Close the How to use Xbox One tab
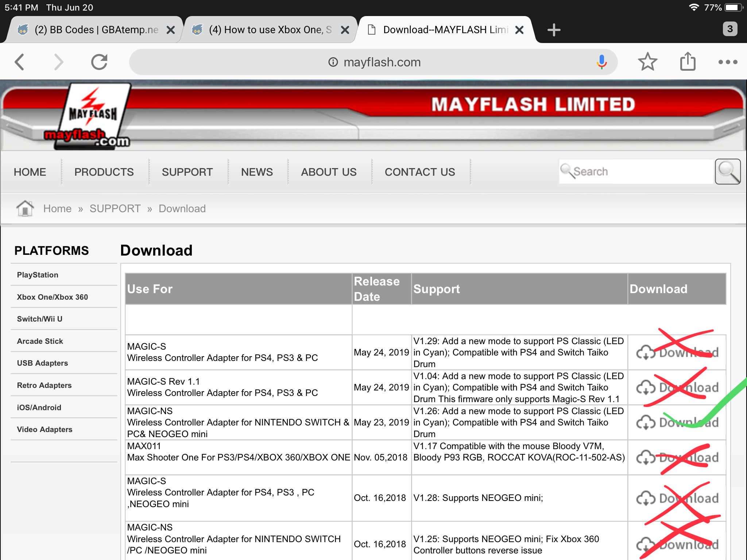Viewport: 747px width, 560px height. point(345,30)
